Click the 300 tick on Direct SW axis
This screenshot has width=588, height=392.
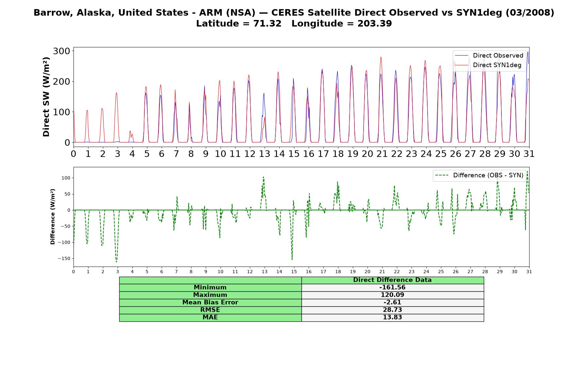(x=61, y=51)
